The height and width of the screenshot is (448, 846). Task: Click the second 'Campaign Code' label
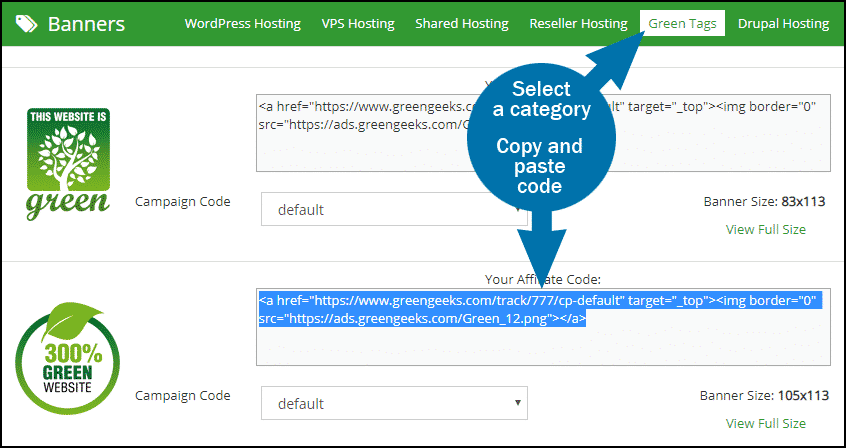(182, 396)
